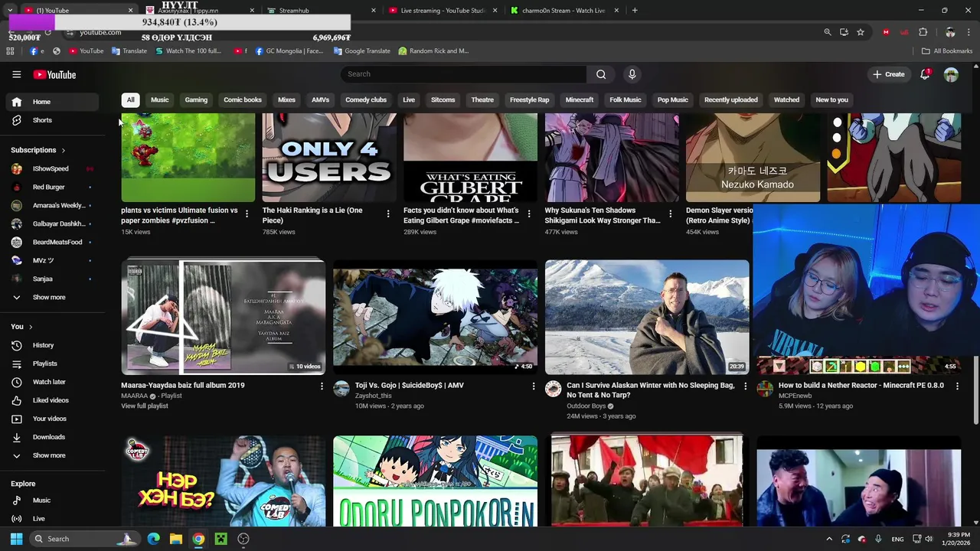Open Chrome tab search dropdown arrow
980x551 pixels.
point(10,10)
